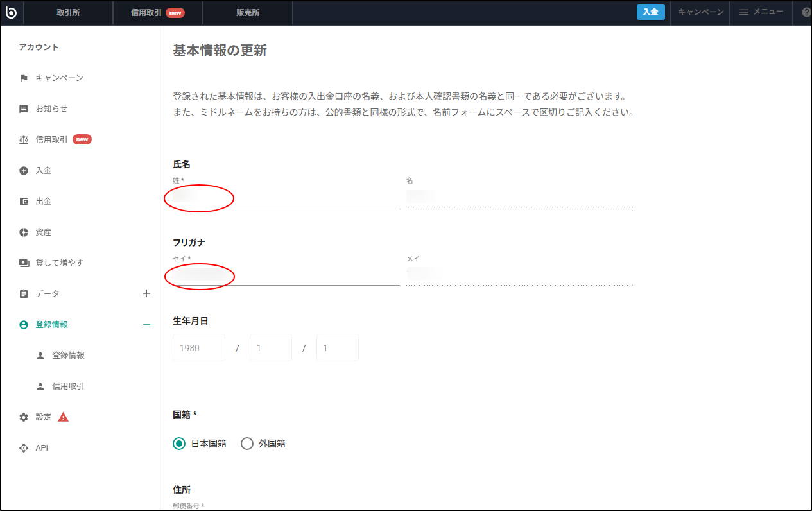
Task: Open the 信用取引 tab in top bar
Action: pos(157,13)
